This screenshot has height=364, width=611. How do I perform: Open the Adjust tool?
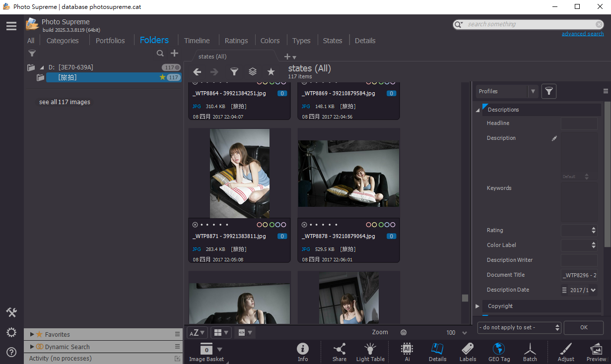pyautogui.click(x=566, y=352)
